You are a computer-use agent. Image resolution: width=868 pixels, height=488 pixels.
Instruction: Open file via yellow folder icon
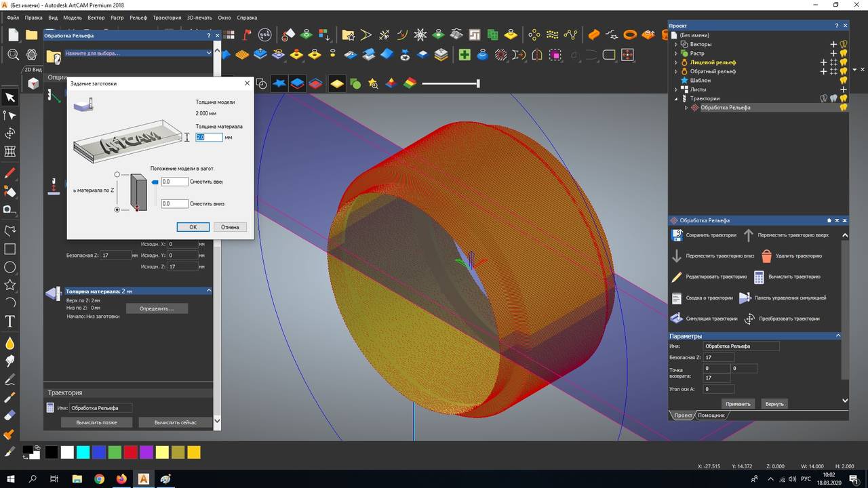click(31, 35)
